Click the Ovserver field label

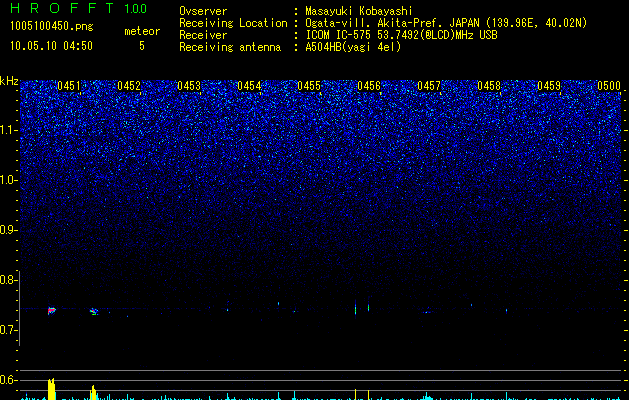[203, 11]
